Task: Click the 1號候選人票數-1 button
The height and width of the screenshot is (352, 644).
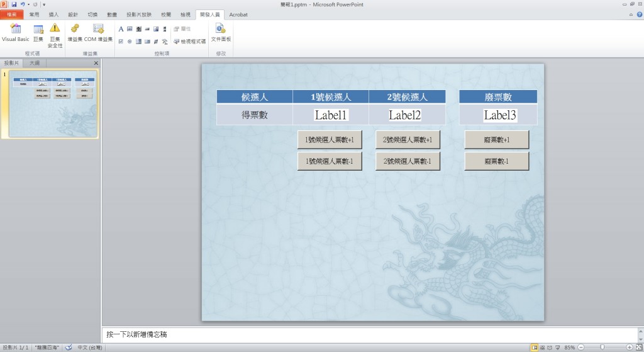Action: (330, 161)
